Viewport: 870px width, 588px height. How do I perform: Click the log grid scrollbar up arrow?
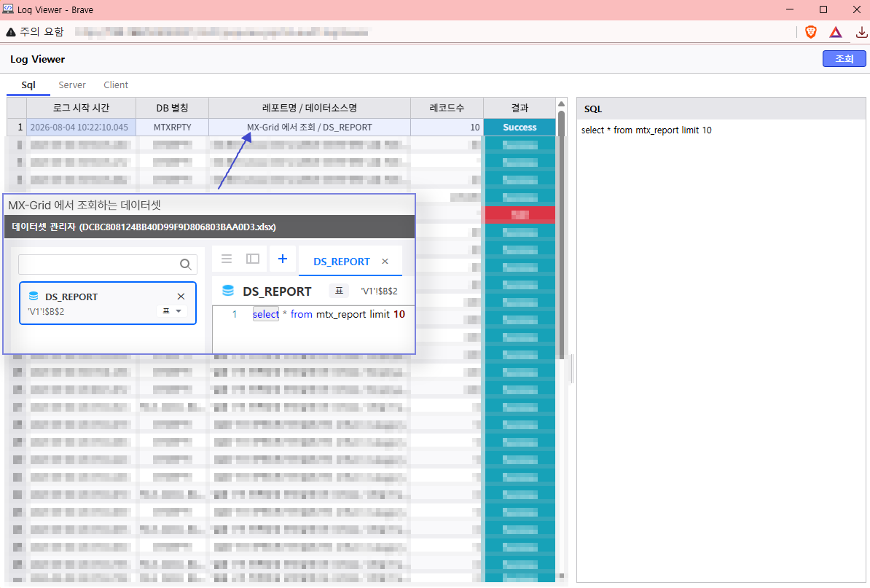(x=561, y=103)
